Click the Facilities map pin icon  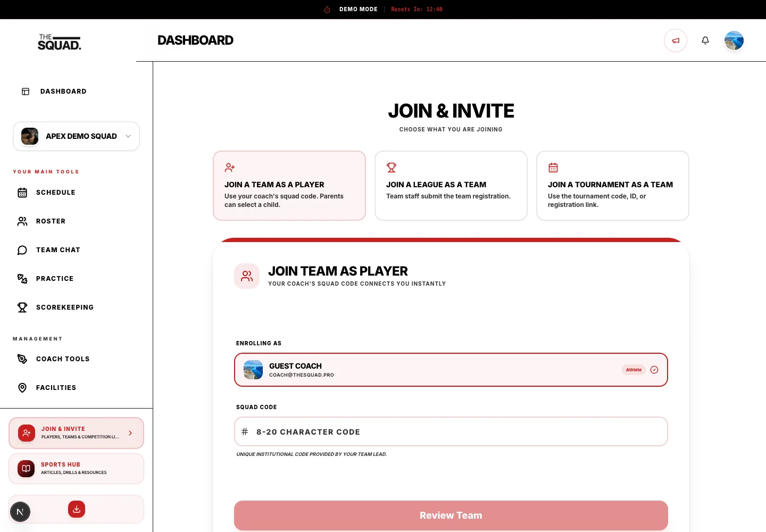22,388
